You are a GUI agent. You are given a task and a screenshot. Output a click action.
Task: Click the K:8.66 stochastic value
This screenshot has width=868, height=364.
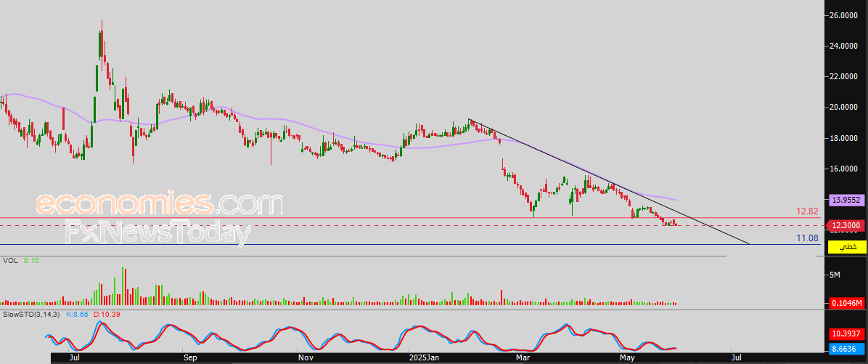pos(77,314)
